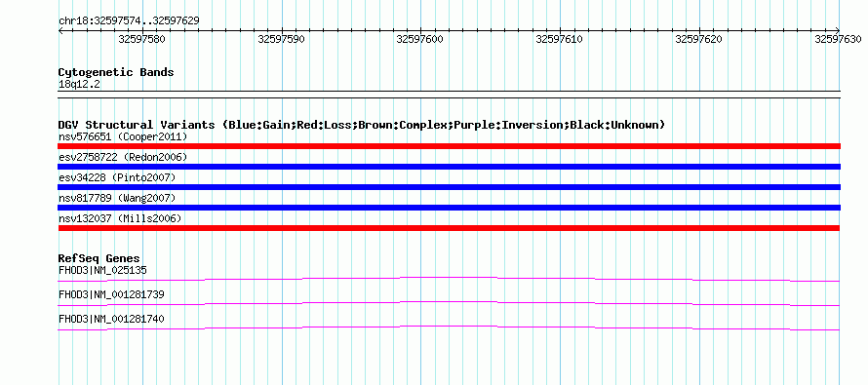Click the red bar under nsv132037 (Mills2006)

click(449, 228)
